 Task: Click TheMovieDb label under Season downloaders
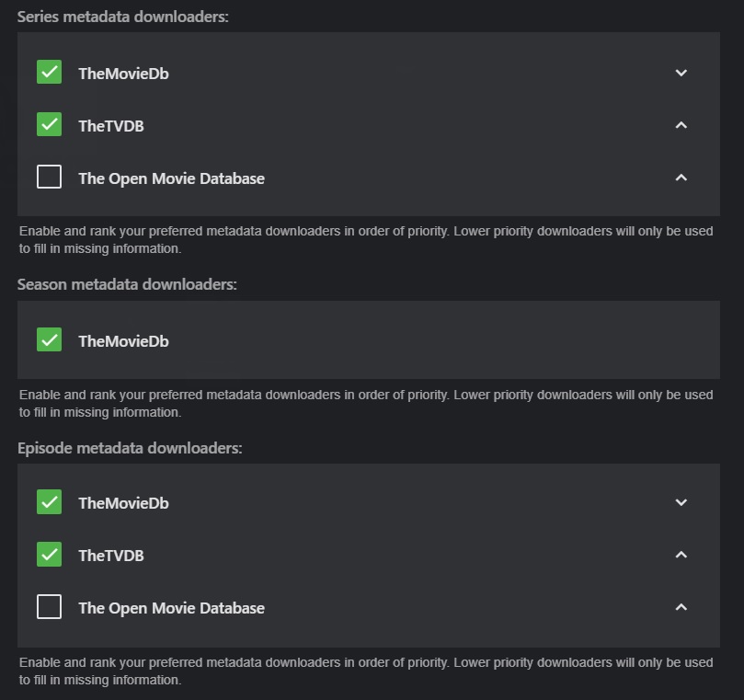(x=123, y=341)
